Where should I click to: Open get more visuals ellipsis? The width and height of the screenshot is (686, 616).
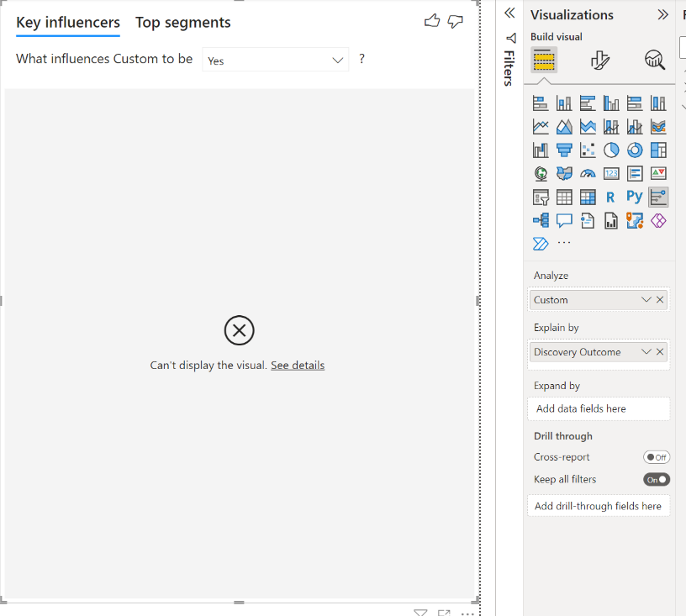564,242
